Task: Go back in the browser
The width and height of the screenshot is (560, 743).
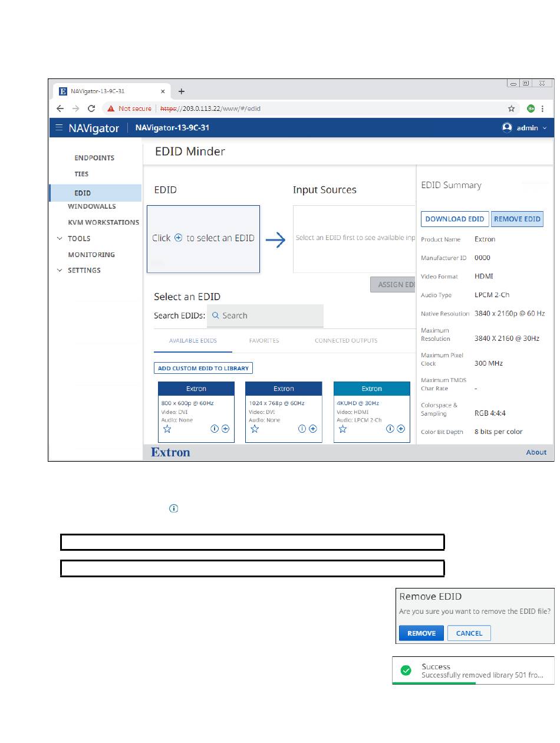Action: [60, 109]
